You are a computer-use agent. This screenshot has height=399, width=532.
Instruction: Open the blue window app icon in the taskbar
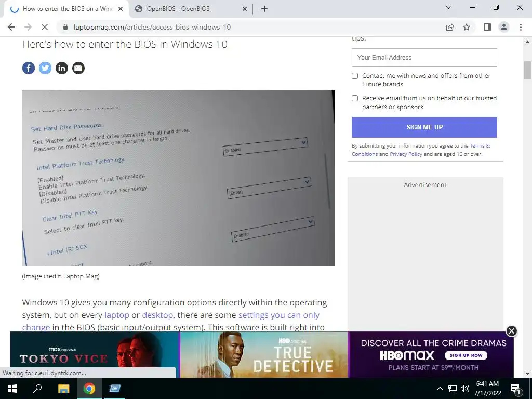coord(115,389)
